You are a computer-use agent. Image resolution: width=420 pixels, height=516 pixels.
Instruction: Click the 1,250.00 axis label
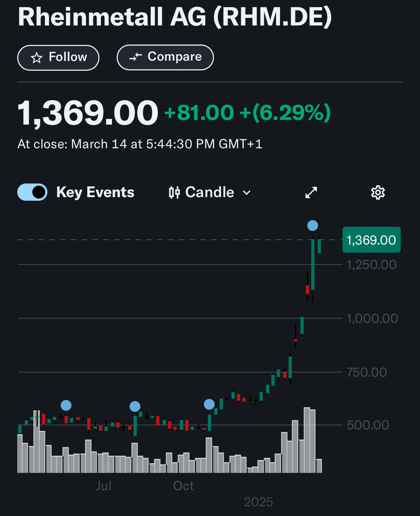click(372, 265)
